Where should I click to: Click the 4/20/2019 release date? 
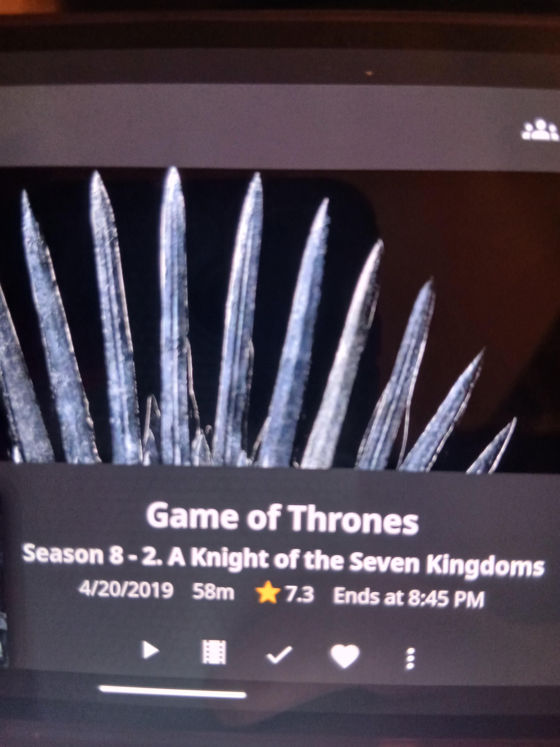click(x=126, y=590)
